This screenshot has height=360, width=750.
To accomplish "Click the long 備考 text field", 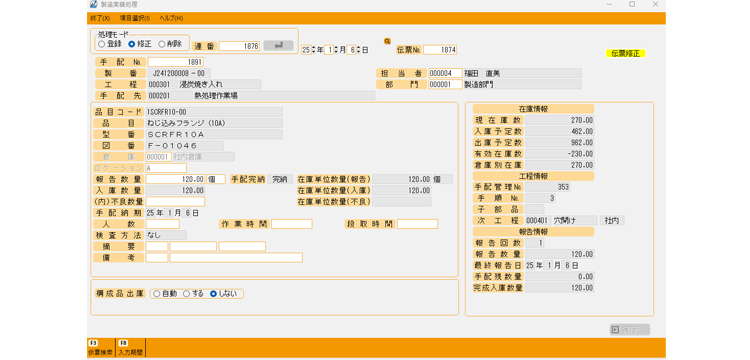I will (236, 258).
